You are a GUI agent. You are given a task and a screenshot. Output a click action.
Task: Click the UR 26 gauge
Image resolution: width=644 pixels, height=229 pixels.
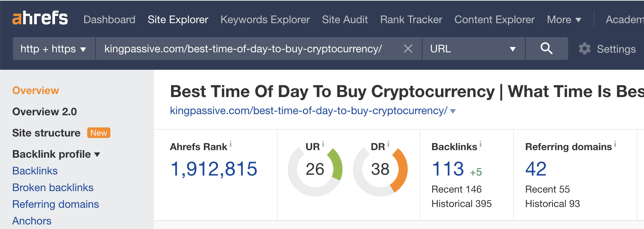pyautogui.click(x=315, y=169)
